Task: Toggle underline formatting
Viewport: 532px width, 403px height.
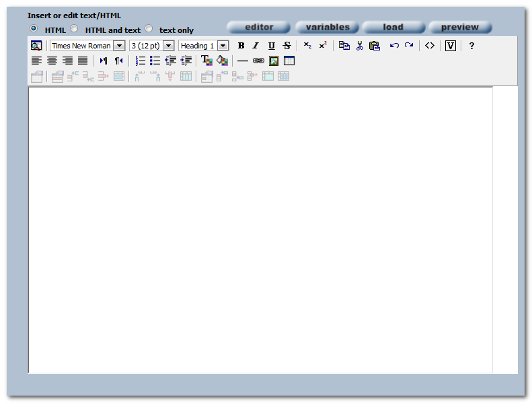Action: pos(272,46)
